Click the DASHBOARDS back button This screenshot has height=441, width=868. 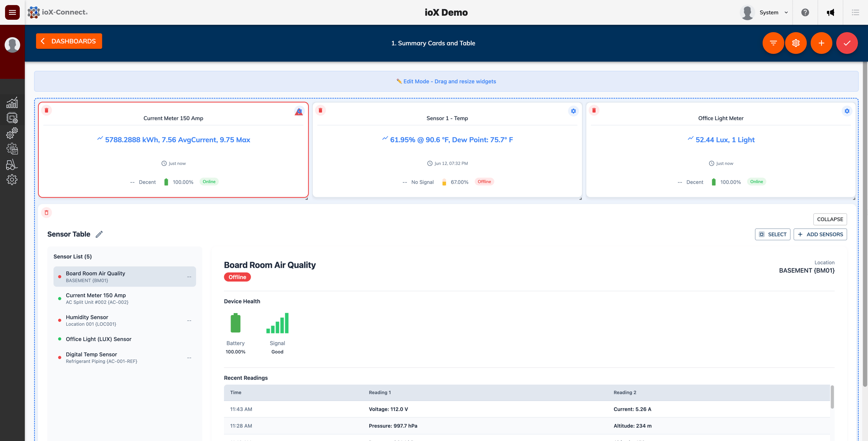click(x=69, y=41)
